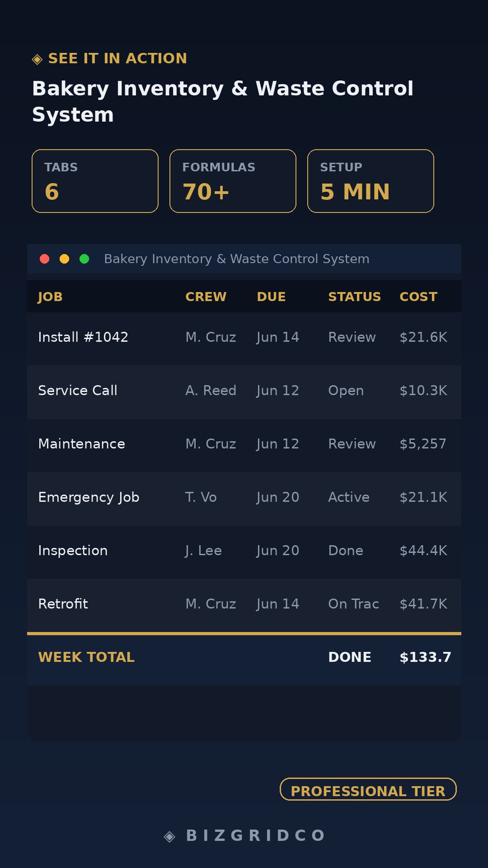The image size is (488, 868).
Task: Select the Inspection cost $44.4K cell
Action: point(423,551)
